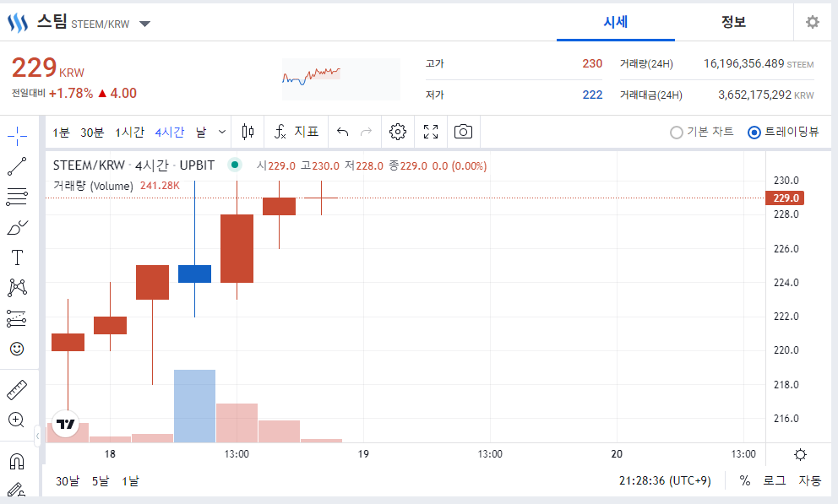Click the STEEM/KRW · 4시간 · UPBIT legend title
This screenshot has height=504, width=838.
(x=133, y=165)
